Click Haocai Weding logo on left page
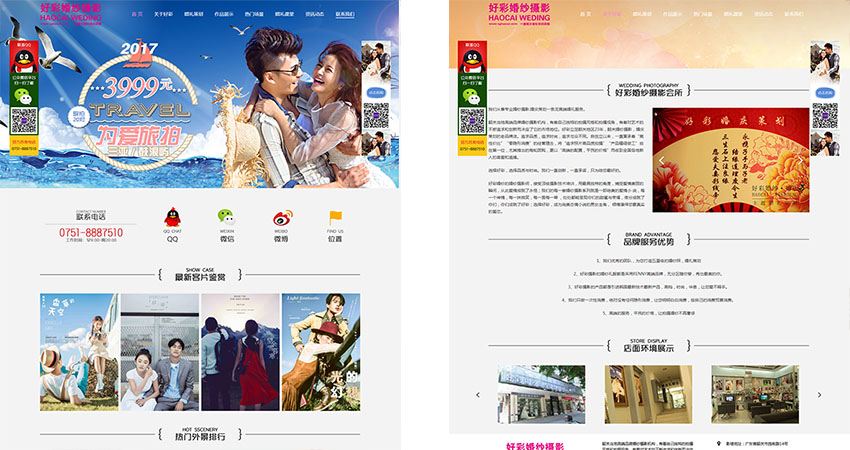This screenshot has width=850, height=450. 71,14
